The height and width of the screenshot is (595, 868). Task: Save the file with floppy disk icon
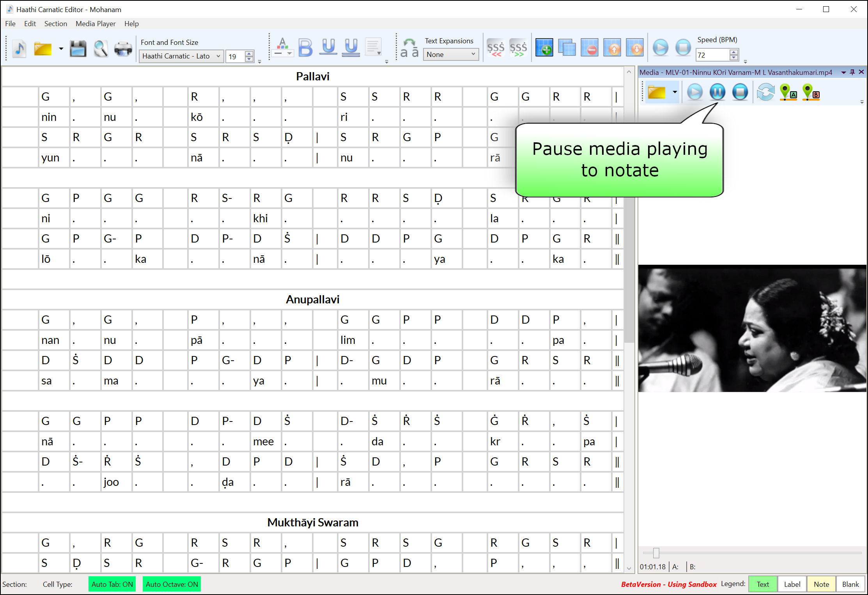[x=78, y=49]
